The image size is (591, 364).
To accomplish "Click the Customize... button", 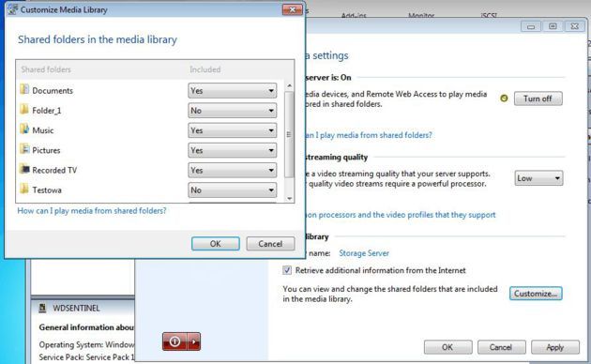I will (x=536, y=294).
